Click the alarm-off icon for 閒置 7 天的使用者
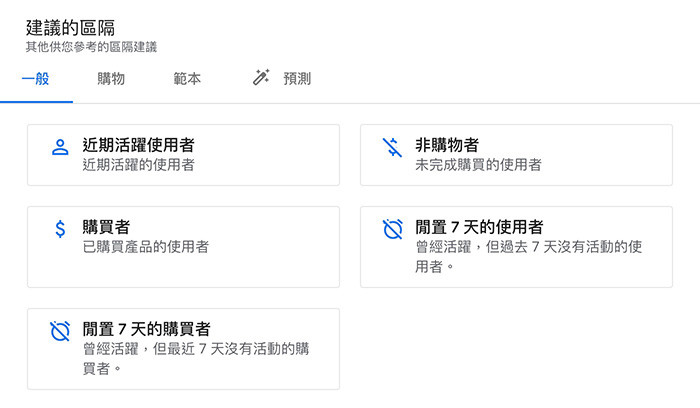 [393, 229]
